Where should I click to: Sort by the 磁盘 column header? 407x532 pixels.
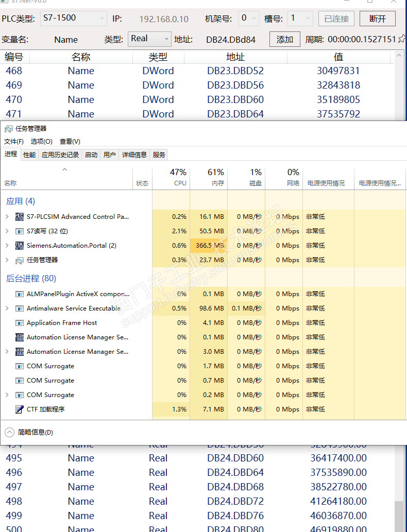(246, 178)
